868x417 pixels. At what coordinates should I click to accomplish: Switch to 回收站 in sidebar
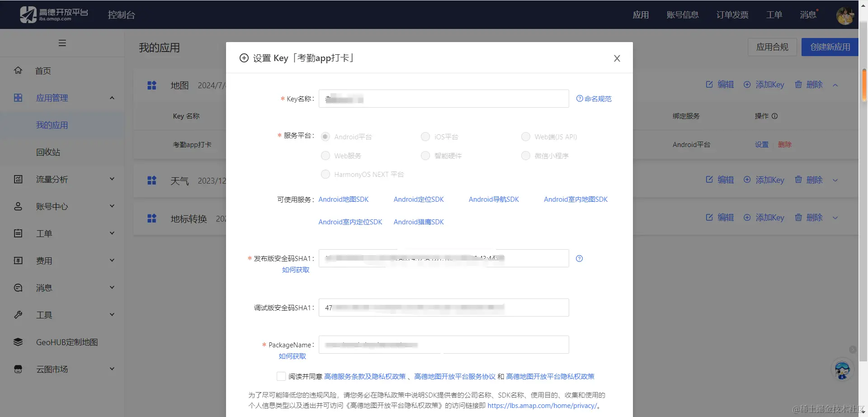(47, 152)
